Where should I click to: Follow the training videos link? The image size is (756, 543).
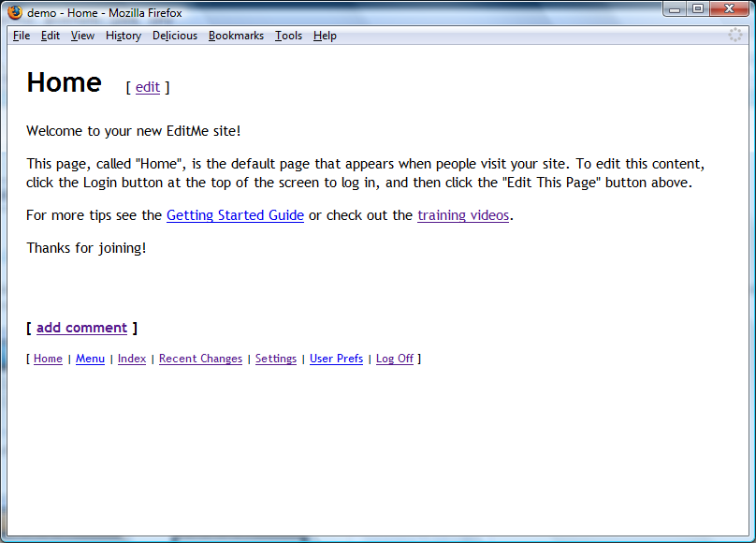coord(463,215)
